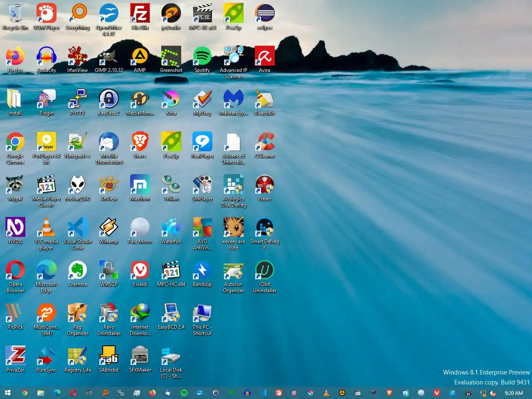Click the muted volume tray icon

coord(493,393)
